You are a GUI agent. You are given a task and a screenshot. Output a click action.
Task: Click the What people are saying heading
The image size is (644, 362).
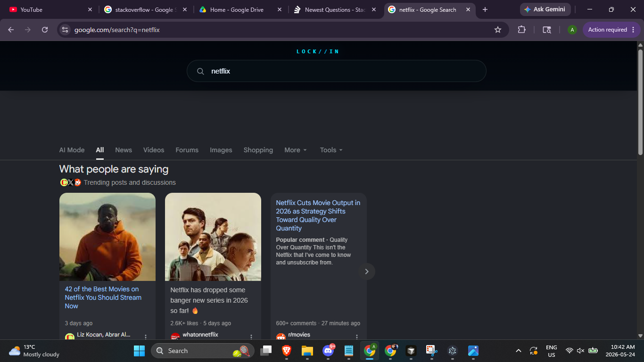(114, 169)
